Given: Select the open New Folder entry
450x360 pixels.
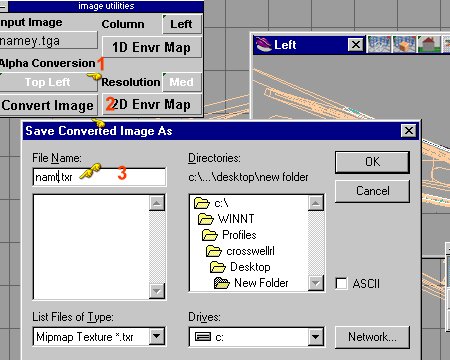Looking at the screenshot, I should click(x=251, y=283).
